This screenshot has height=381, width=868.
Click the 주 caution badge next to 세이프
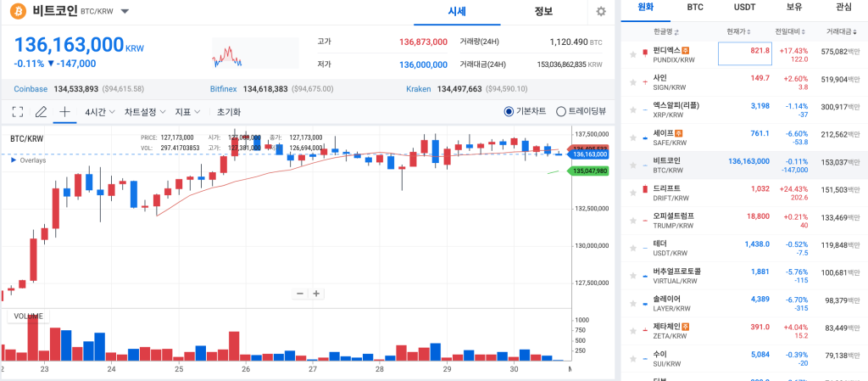click(679, 133)
